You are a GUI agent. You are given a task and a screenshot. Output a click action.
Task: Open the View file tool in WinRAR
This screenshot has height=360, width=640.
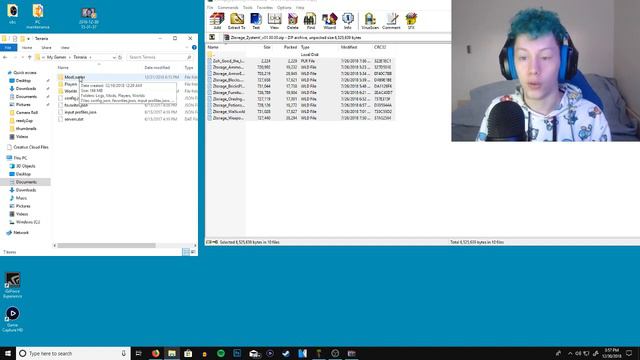pyautogui.click(x=274, y=20)
